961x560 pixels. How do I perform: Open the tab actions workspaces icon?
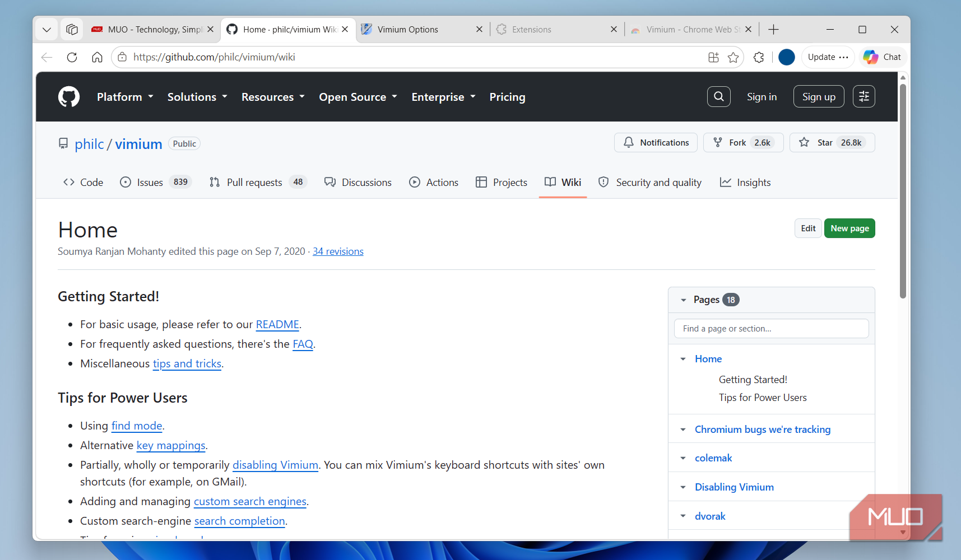pos(72,30)
